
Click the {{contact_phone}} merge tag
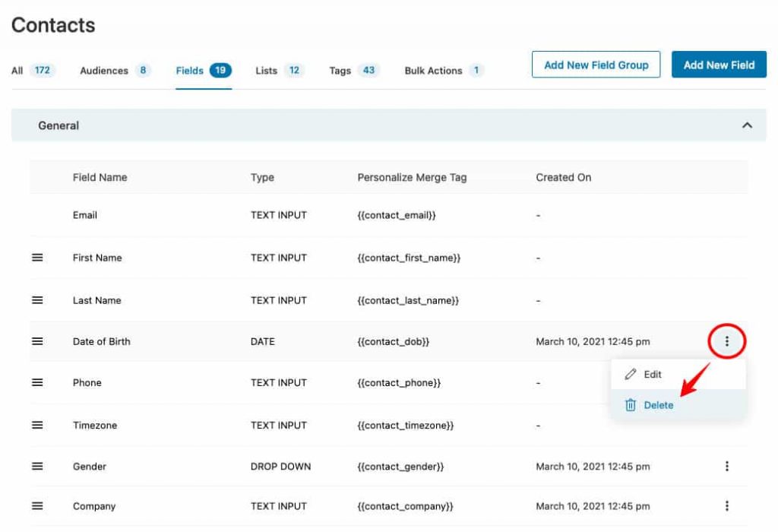pyautogui.click(x=399, y=382)
